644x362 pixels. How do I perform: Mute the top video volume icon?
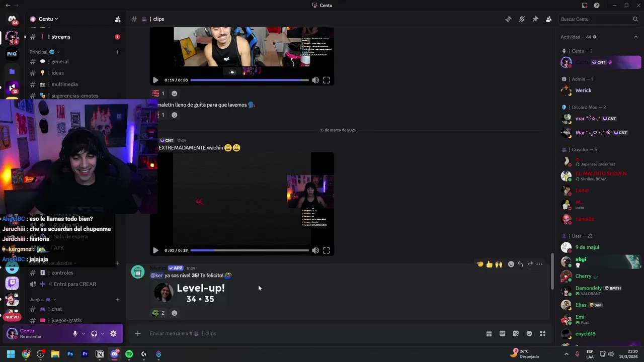pos(315,80)
